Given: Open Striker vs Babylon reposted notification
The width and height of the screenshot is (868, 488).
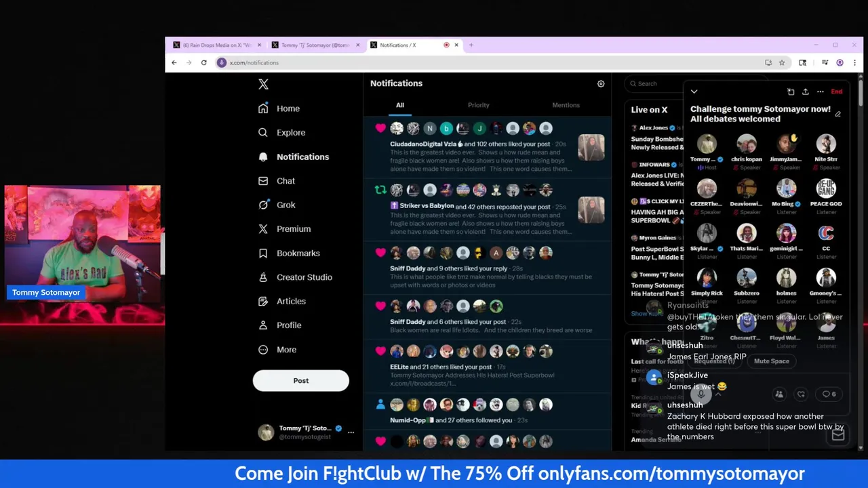Looking at the screenshot, I should pyautogui.click(x=487, y=210).
